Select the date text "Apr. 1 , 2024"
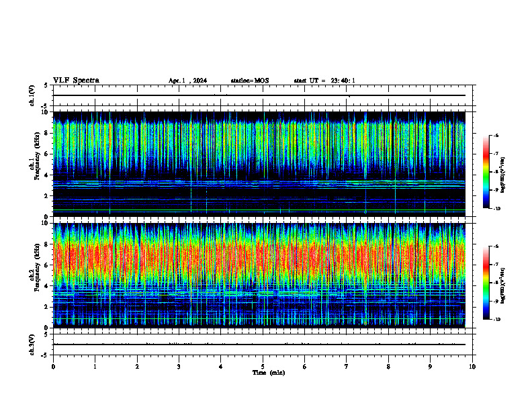 click(x=187, y=81)
